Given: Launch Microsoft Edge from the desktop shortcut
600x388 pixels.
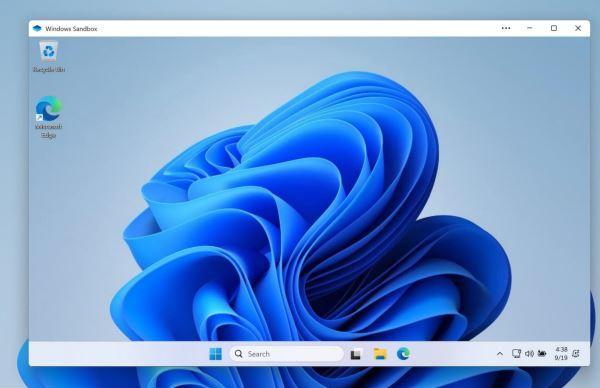Looking at the screenshot, I should pos(48,117).
